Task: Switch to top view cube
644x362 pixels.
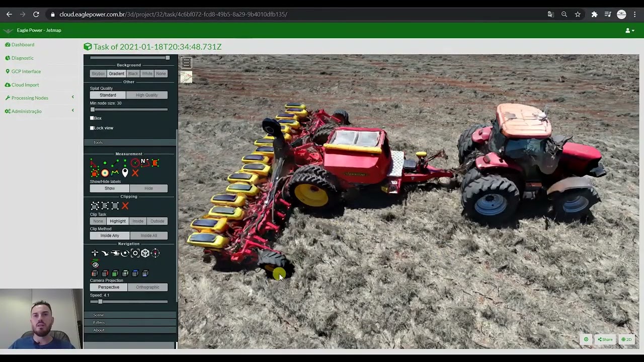Action: tap(135, 273)
